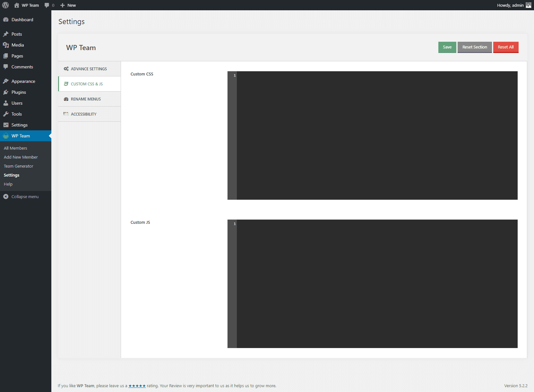Click the Pages icon in sidebar
The height and width of the screenshot is (392, 534).
pyautogui.click(x=6, y=56)
